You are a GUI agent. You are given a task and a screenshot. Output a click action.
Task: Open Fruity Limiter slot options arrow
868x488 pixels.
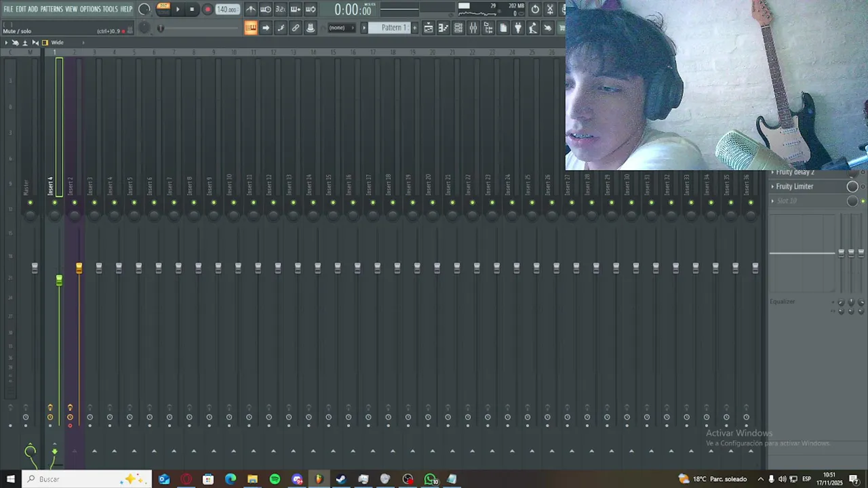[772, 186]
